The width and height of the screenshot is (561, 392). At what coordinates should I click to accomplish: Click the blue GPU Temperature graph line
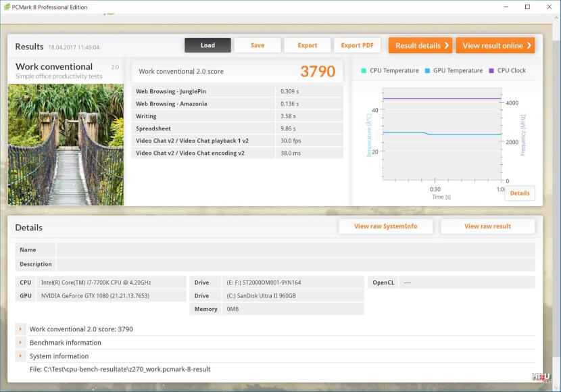(x=442, y=134)
